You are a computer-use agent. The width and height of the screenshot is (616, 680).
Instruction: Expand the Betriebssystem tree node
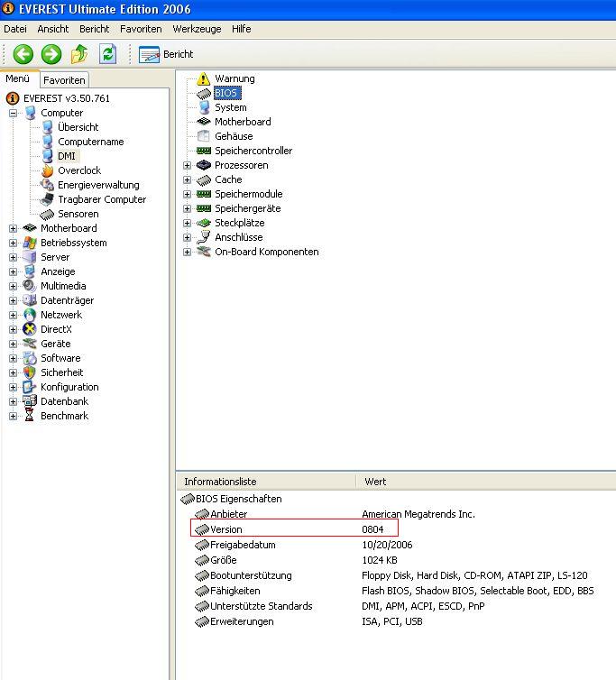click(x=13, y=243)
